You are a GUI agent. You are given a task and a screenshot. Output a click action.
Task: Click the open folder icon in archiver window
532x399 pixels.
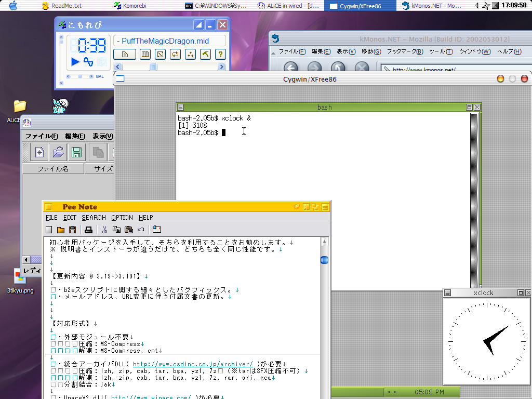[x=58, y=152]
